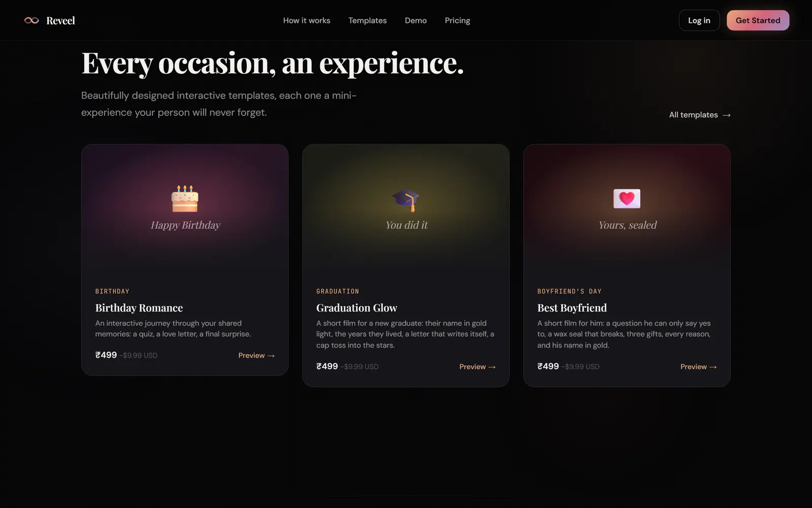812x508 pixels.
Task: Click the birthday cake icon
Action: click(185, 199)
